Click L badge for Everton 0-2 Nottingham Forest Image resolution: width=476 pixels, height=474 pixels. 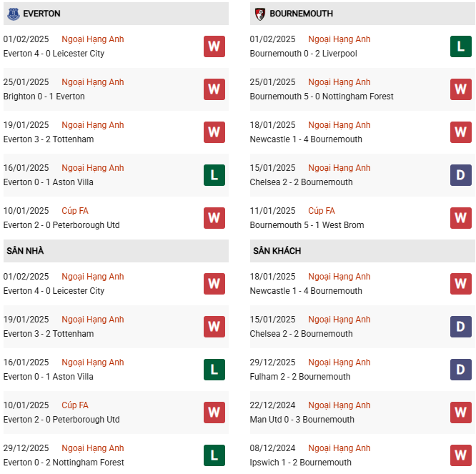coord(214,455)
